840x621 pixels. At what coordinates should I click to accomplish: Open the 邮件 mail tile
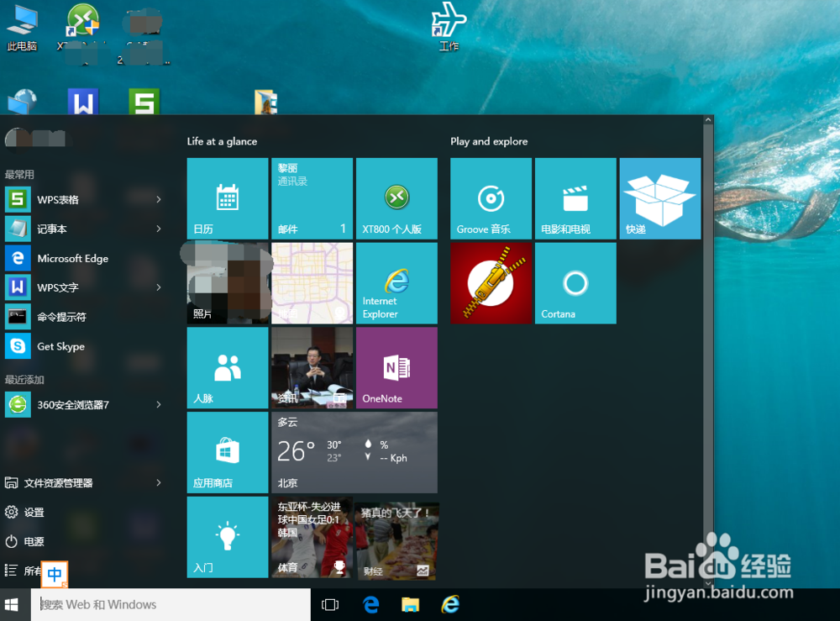(312, 198)
